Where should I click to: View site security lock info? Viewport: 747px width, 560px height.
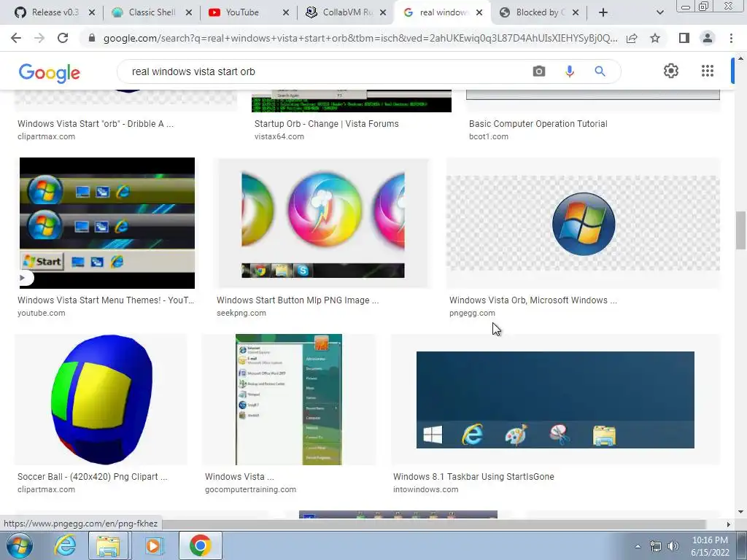coord(92,38)
